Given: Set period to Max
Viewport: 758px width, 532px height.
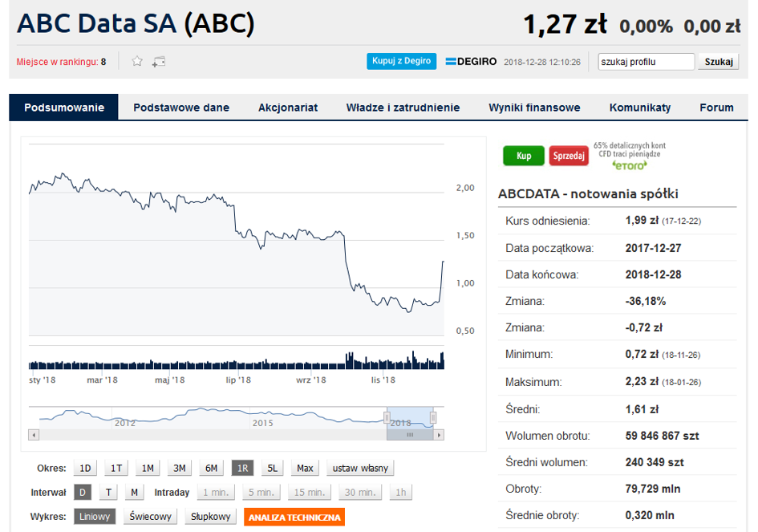Looking at the screenshot, I should [305, 468].
